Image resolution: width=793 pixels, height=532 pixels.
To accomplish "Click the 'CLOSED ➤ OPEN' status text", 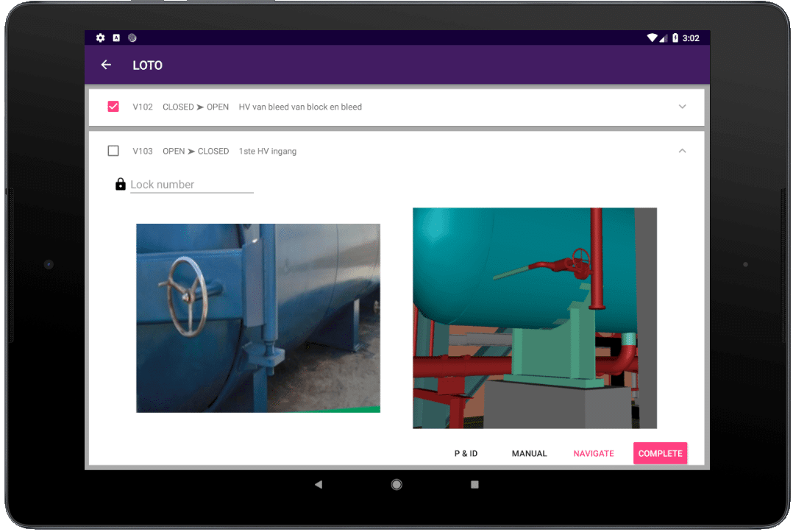I will [196, 107].
